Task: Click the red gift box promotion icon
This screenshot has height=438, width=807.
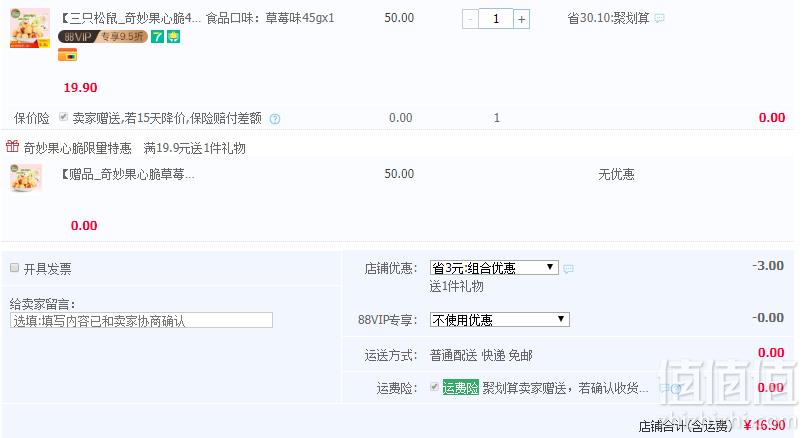Action: click(12, 147)
